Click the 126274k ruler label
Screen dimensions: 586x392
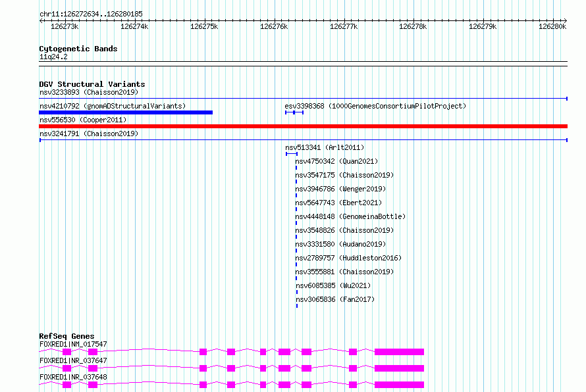[x=134, y=26]
